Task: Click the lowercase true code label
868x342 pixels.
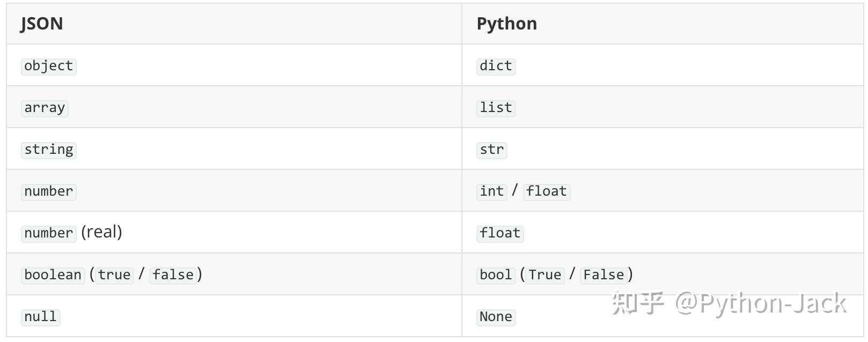Action: [x=114, y=275]
